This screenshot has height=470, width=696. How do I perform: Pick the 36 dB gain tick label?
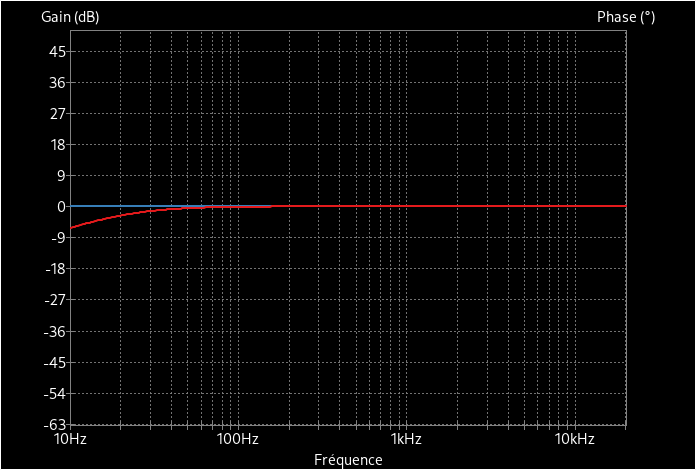pyautogui.click(x=56, y=82)
